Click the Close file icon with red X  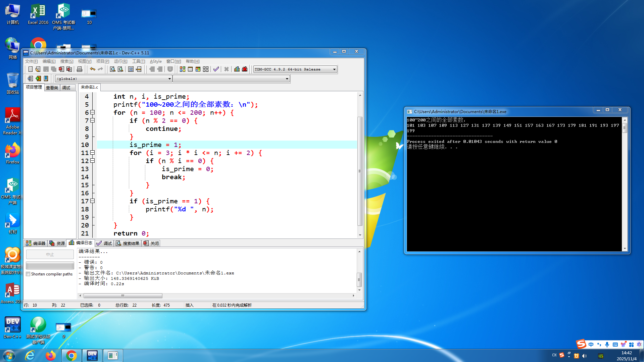click(x=61, y=69)
